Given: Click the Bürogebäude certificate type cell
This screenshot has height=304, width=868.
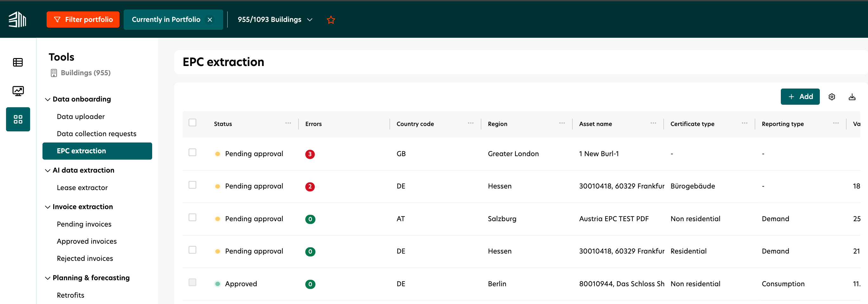Looking at the screenshot, I should 692,186.
